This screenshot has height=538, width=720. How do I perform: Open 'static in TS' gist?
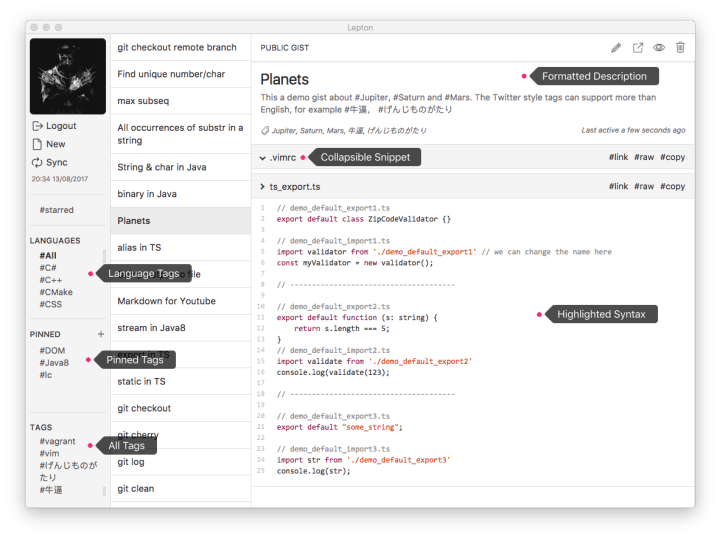[180, 381]
